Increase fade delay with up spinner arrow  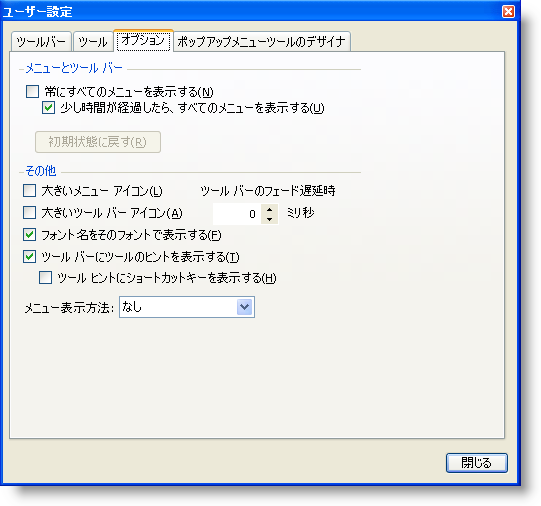point(269,209)
